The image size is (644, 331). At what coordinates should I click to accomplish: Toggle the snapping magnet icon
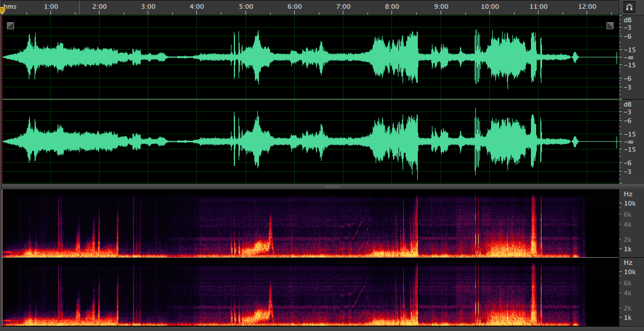click(x=629, y=7)
